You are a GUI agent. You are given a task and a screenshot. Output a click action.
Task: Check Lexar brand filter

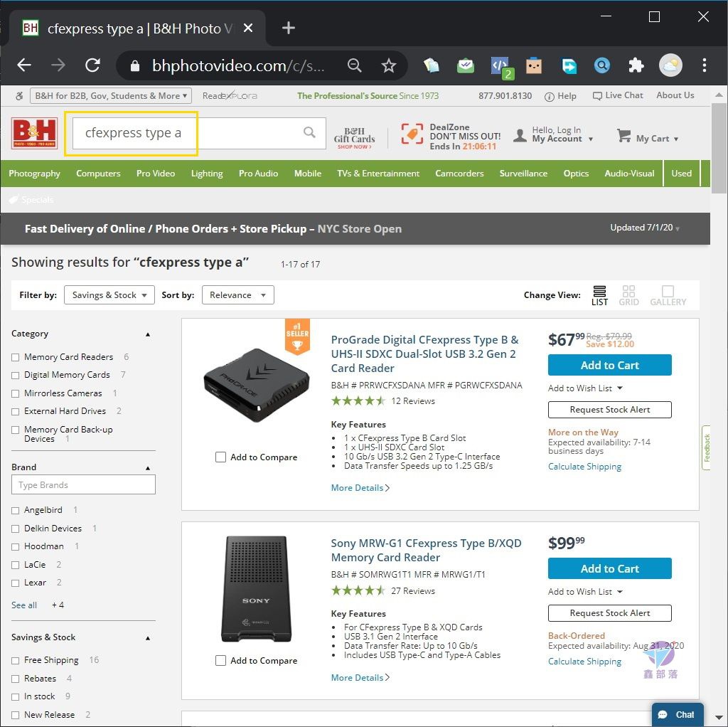(x=16, y=583)
